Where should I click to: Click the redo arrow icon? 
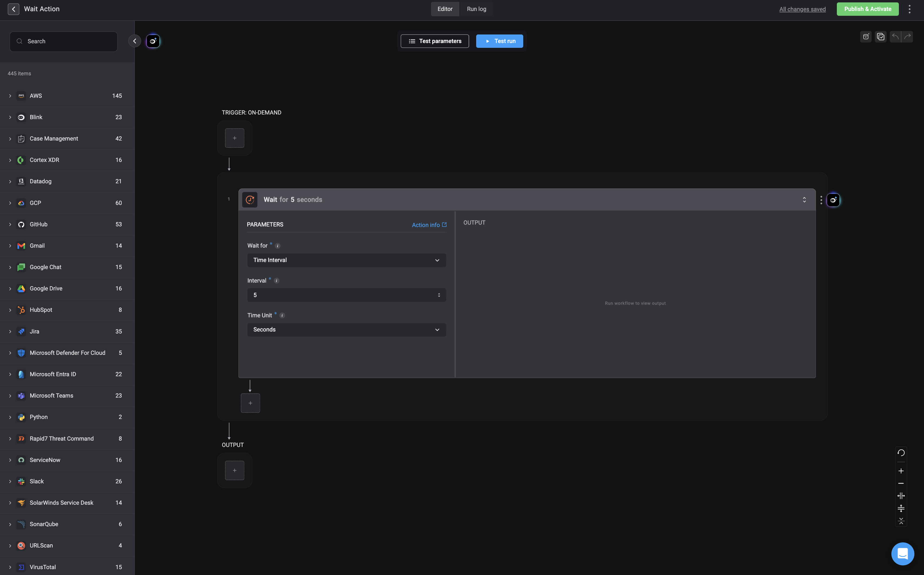tap(907, 37)
